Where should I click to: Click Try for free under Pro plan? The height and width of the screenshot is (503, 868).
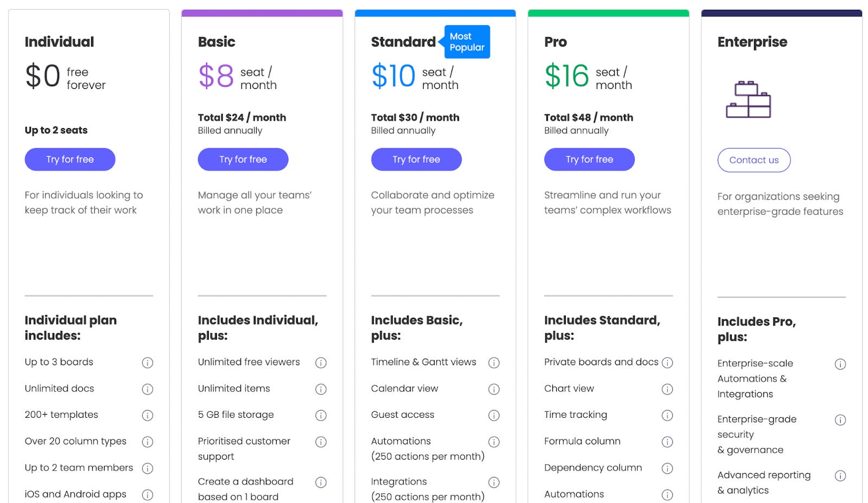pos(589,160)
